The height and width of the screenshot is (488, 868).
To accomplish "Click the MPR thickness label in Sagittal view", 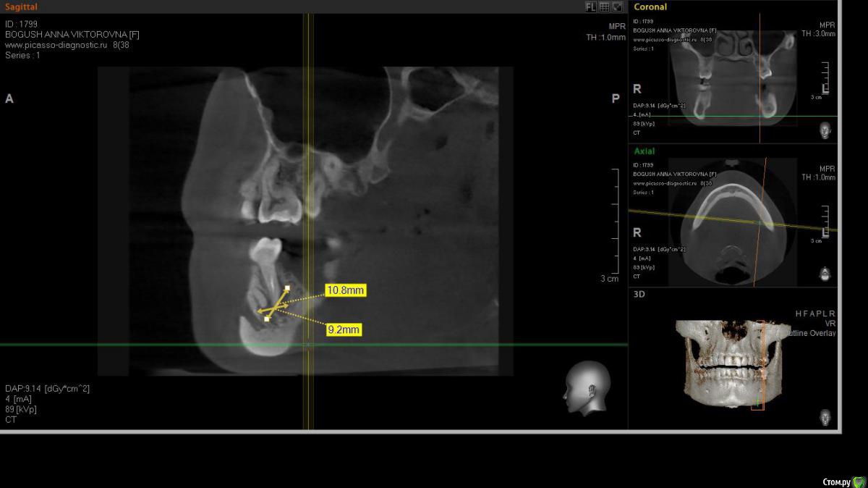I will pyautogui.click(x=606, y=33).
